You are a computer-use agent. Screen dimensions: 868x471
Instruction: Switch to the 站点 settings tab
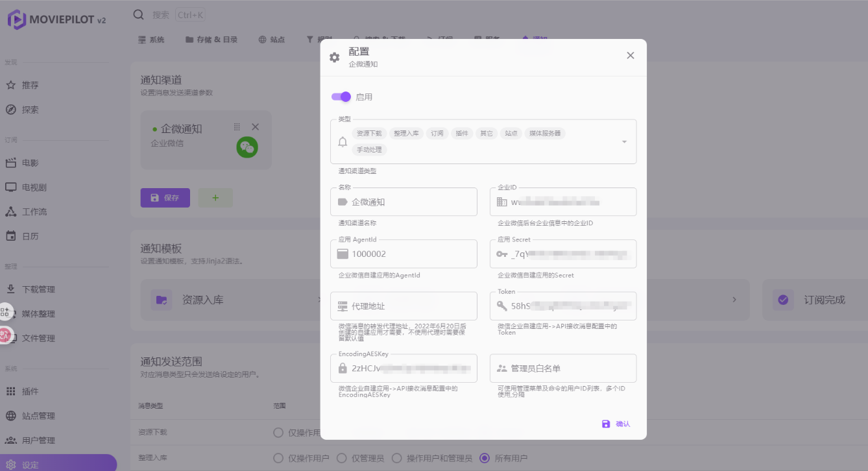[272, 40]
